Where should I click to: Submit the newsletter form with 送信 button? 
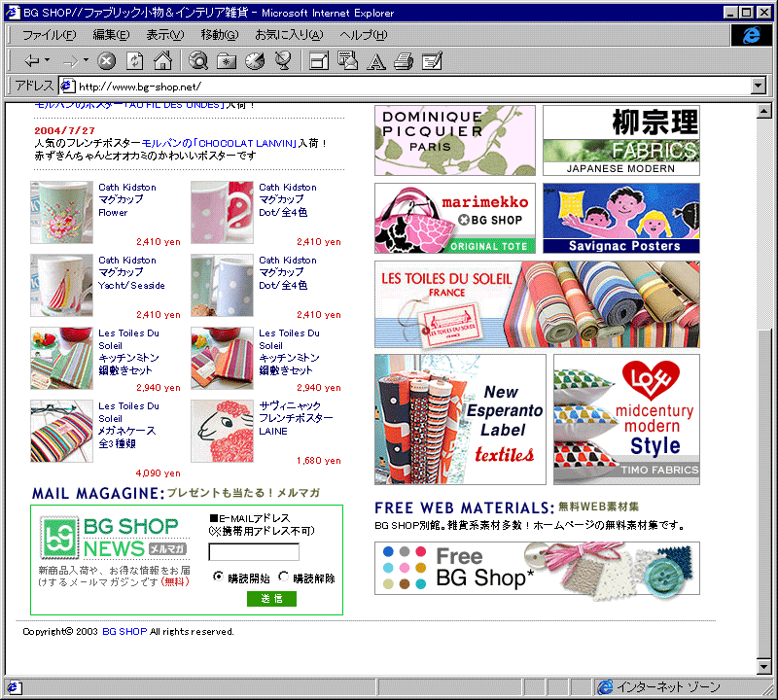point(271,599)
